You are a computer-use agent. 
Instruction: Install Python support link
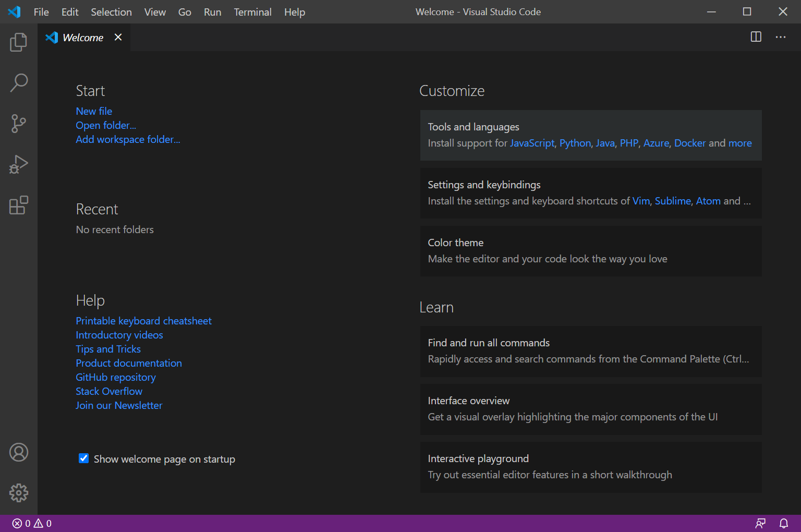[x=575, y=143]
